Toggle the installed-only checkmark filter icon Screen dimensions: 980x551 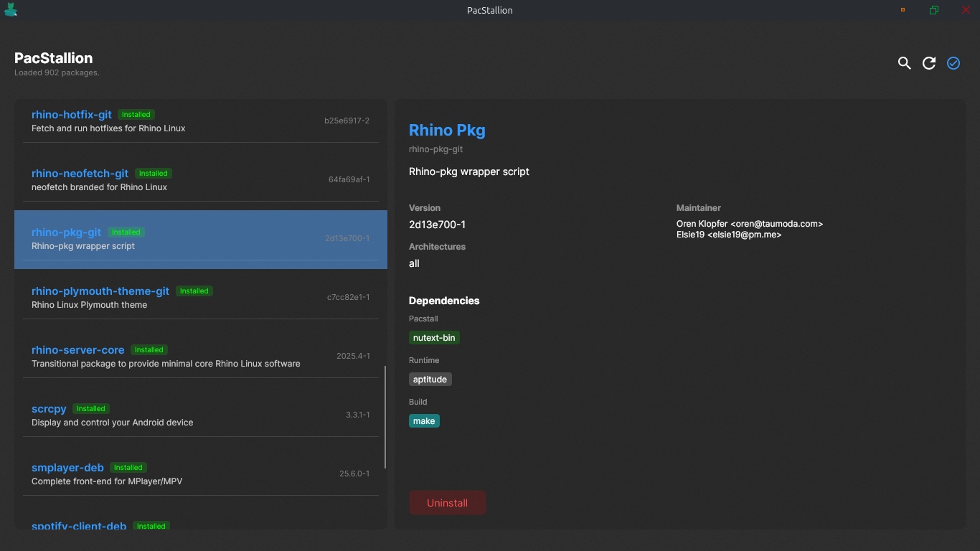tap(953, 63)
